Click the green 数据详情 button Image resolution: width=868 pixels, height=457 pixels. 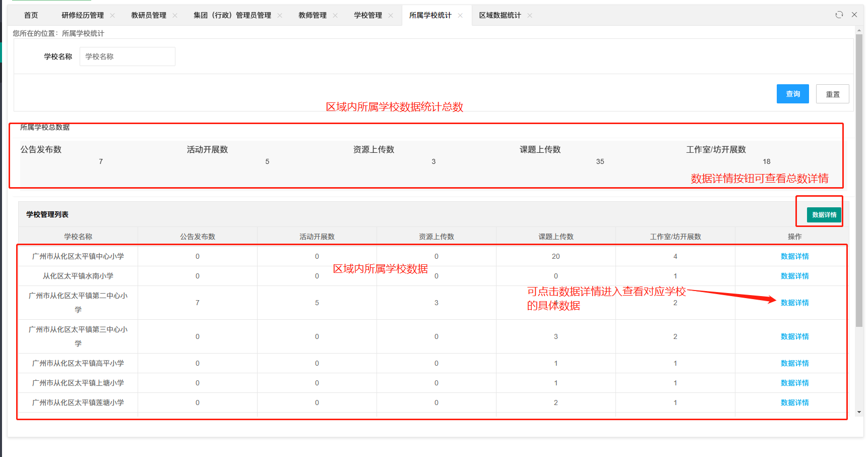point(824,215)
